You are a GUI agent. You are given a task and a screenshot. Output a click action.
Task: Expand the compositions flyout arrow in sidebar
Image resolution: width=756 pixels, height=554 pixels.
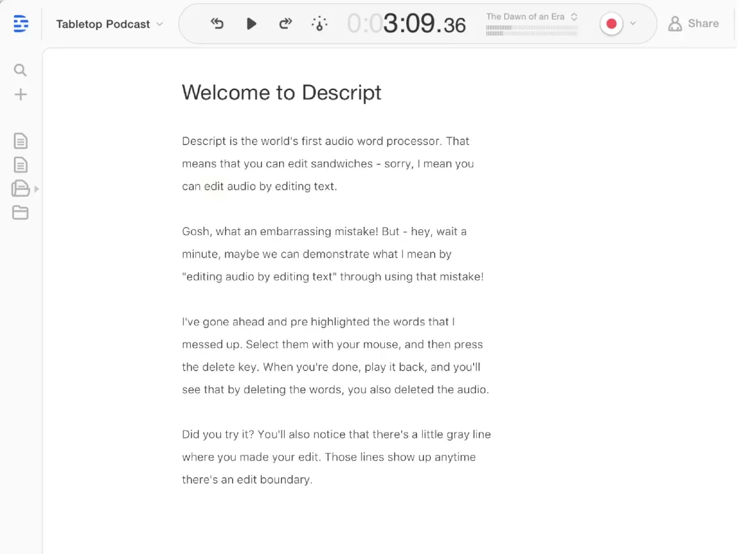[37, 188]
